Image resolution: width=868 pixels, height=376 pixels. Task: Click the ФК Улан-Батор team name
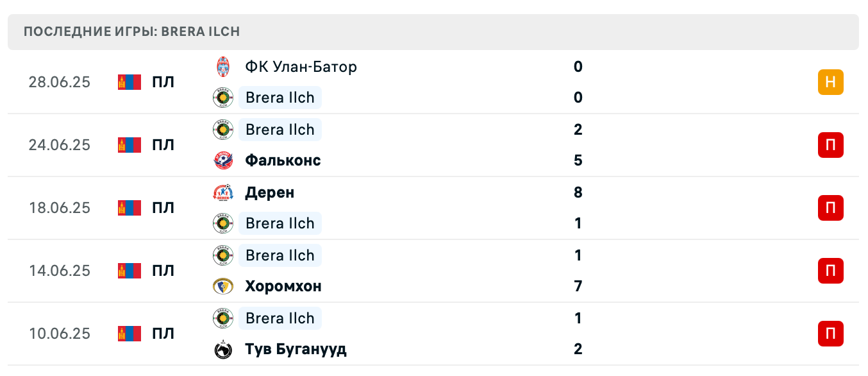coord(300,67)
